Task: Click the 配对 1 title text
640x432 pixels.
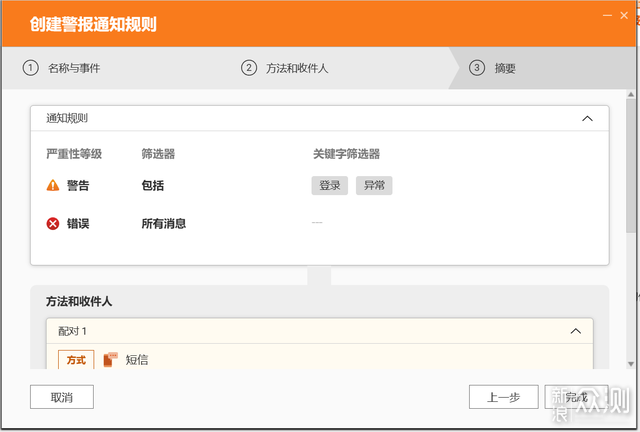Action: [x=72, y=331]
